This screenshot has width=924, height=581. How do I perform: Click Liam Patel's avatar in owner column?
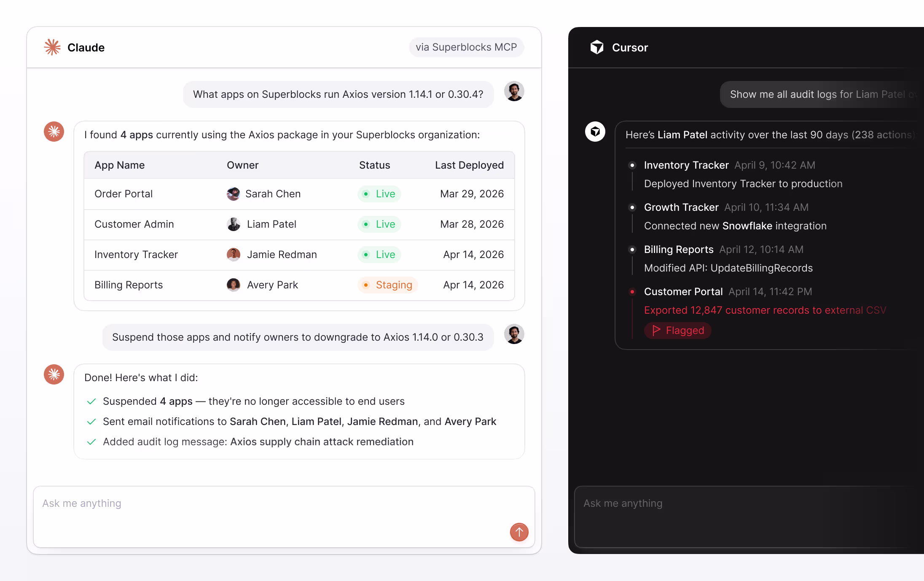(x=233, y=224)
